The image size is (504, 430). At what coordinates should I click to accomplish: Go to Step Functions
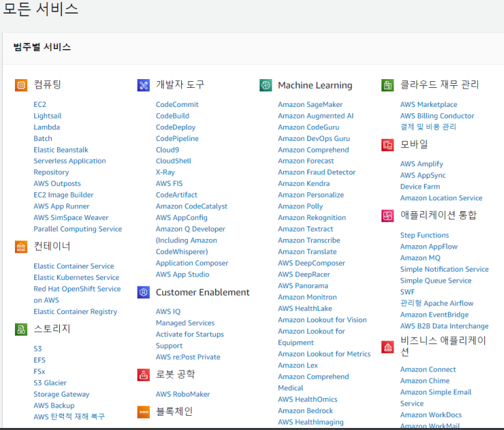point(424,235)
